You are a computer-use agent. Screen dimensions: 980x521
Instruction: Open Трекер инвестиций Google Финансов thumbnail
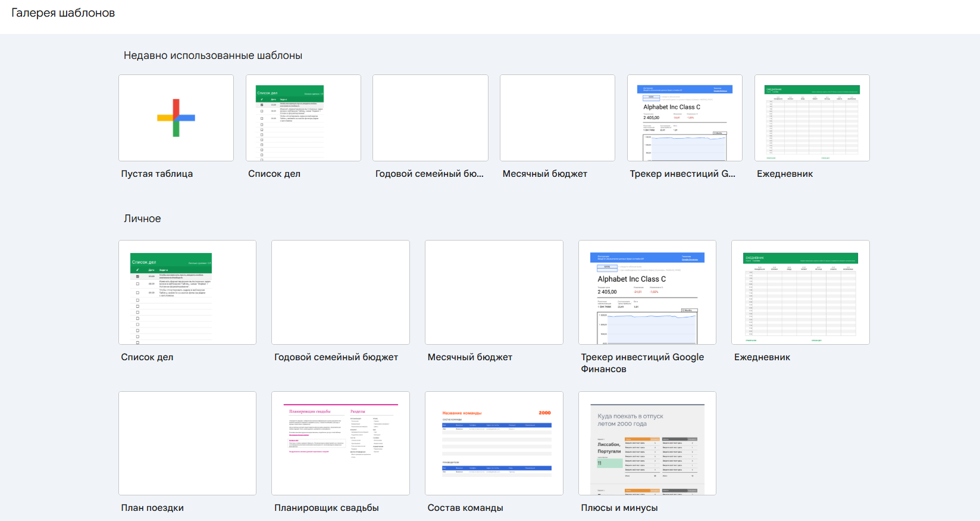click(647, 292)
